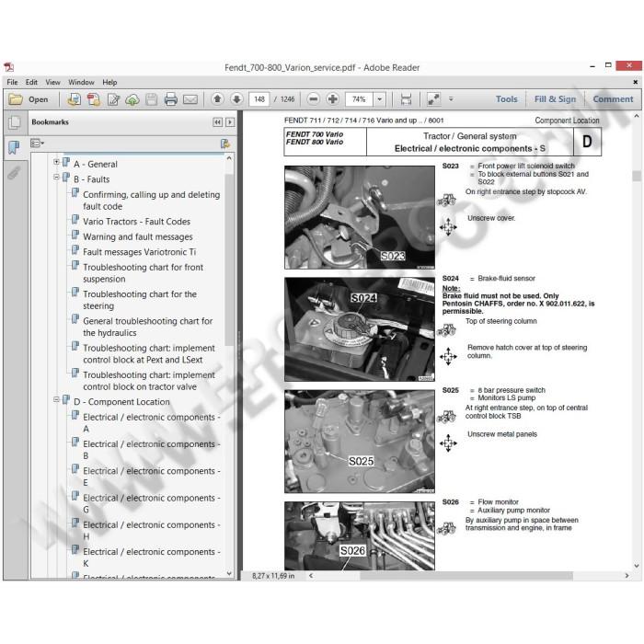Select implement control block at Pext bookmark
This screenshot has height=644, width=644.
[x=149, y=353]
